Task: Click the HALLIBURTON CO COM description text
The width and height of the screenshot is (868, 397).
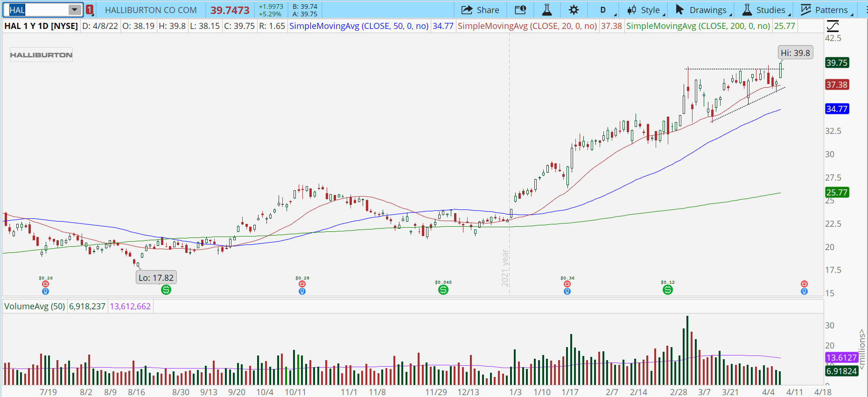Action: 151,10
